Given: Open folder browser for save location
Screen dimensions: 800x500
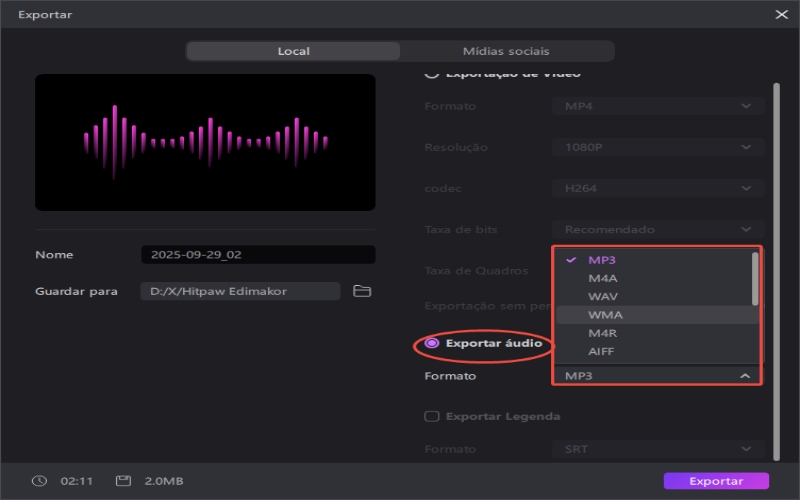Looking at the screenshot, I should 362,291.
